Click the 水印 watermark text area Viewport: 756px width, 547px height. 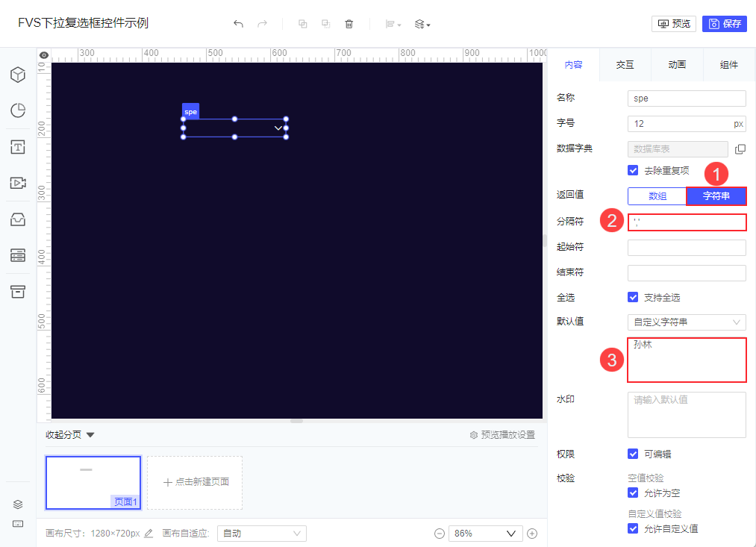[x=687, y=414]
